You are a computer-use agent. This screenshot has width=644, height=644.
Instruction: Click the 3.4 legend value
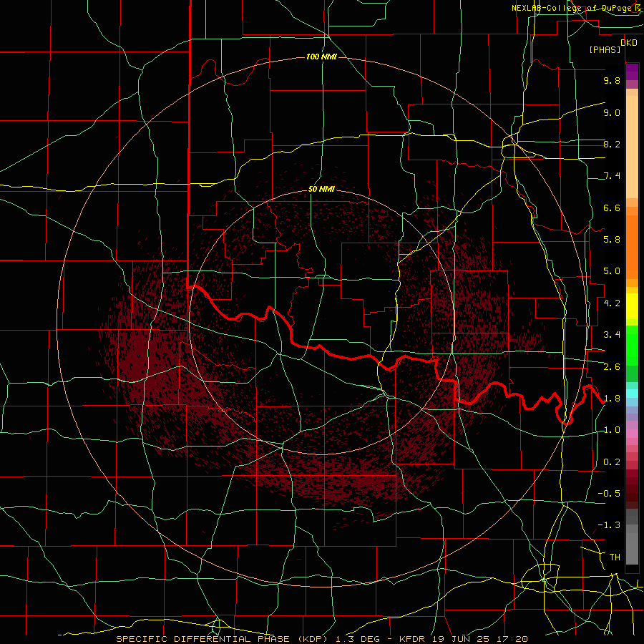(612, 335)
